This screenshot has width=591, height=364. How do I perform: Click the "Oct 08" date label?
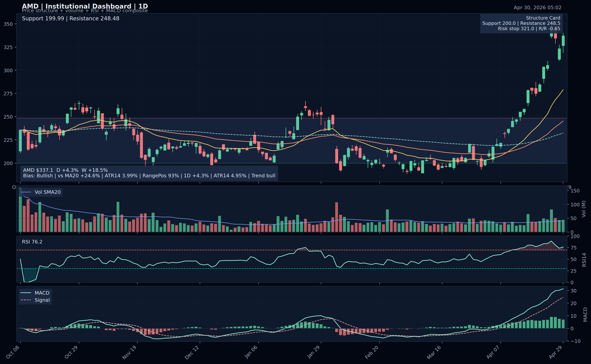14,351
